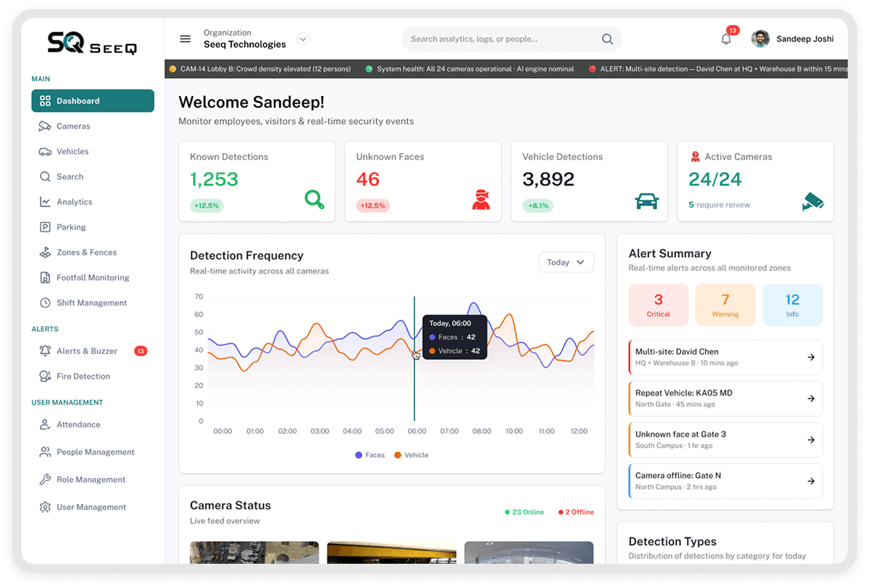The width and height of the screenshot is (869, 588).
Task: Expand the Organization dropdown chevron
Action: coord(303,39)
